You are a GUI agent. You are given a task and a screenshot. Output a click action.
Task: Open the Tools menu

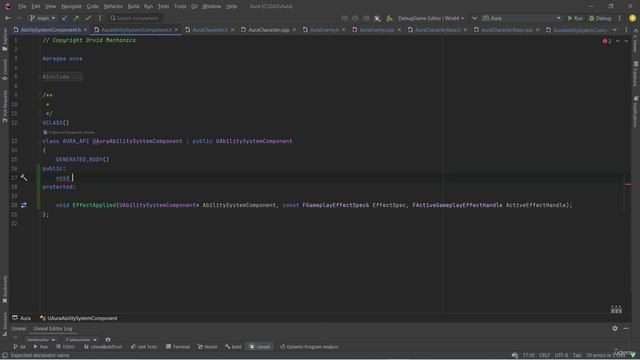tap(180, 6)
